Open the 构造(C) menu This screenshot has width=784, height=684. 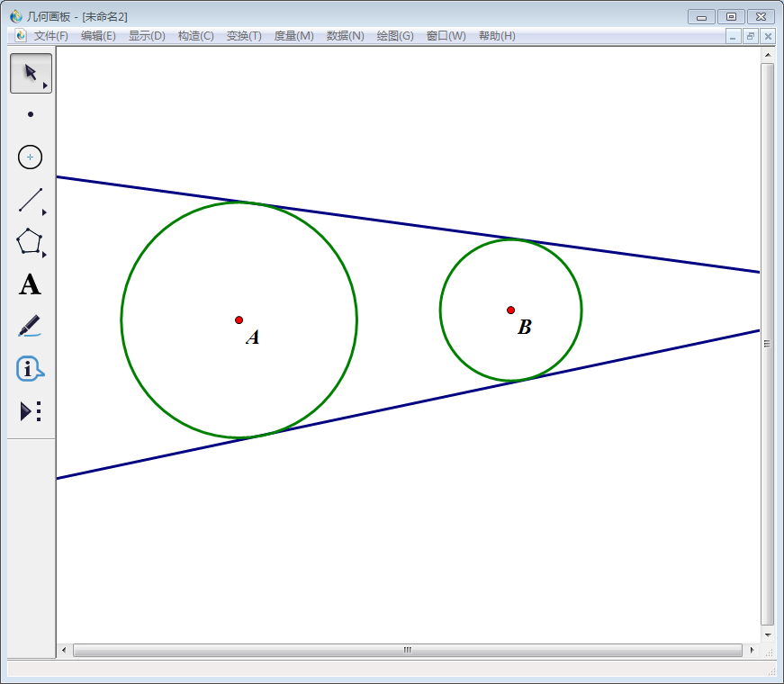point(195,36)
